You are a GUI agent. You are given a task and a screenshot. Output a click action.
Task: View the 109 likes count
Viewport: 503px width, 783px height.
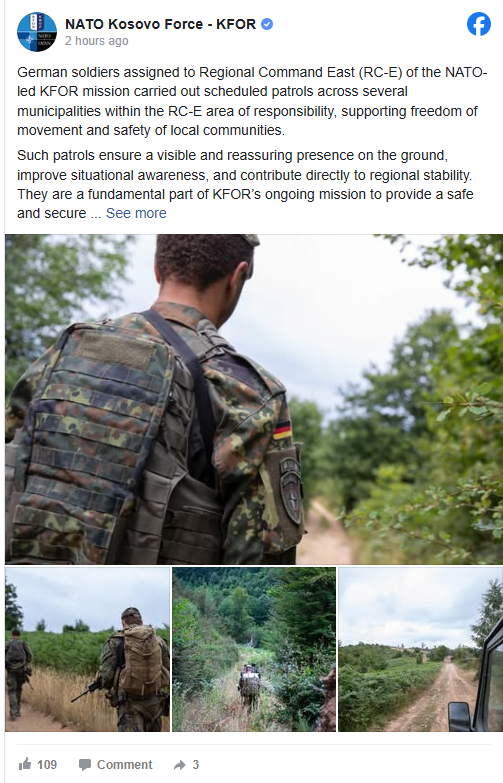pyautogui.click(x=47, y=765)
